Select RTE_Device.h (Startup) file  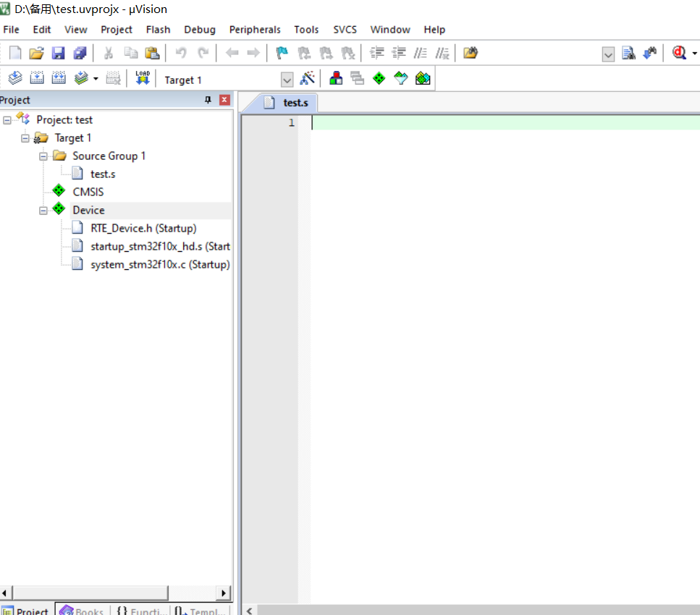point(143,229)
